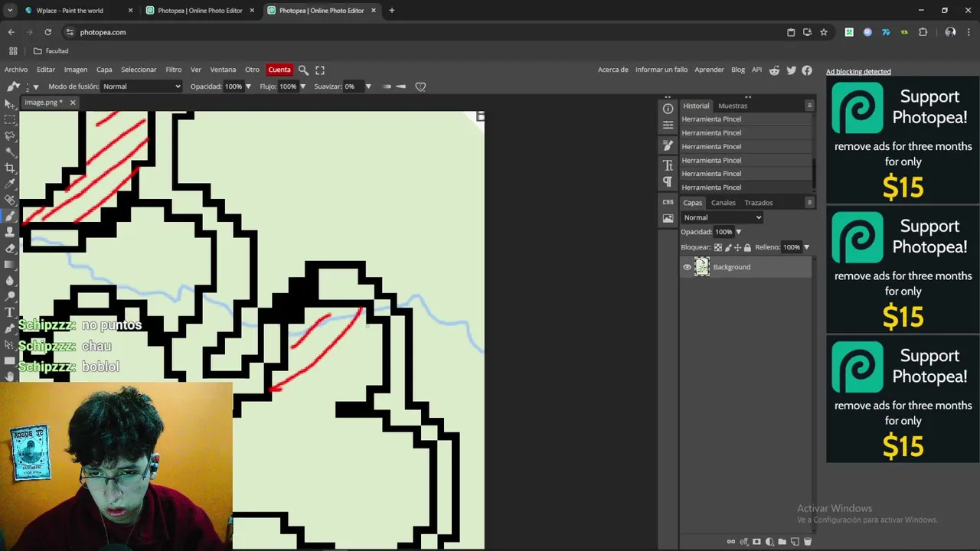
Task: Select the Dodge tool
Action: pos(9,296)
